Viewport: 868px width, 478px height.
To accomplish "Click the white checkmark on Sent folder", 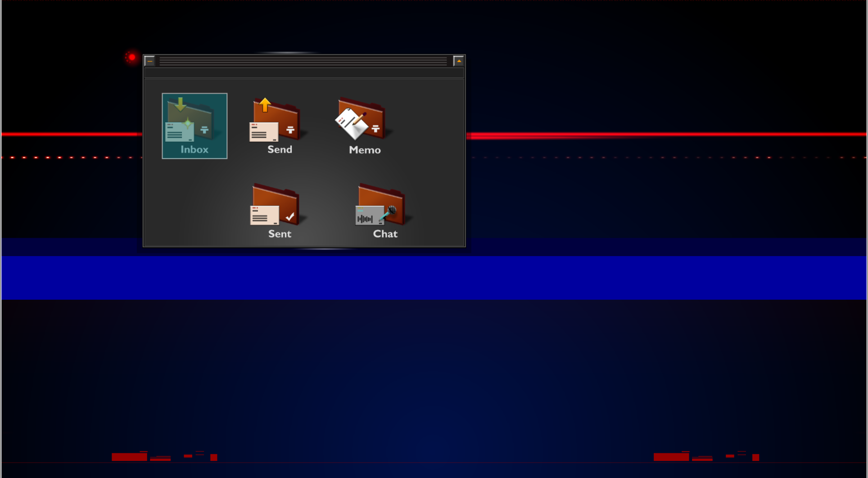I will (x=290, y=216).
